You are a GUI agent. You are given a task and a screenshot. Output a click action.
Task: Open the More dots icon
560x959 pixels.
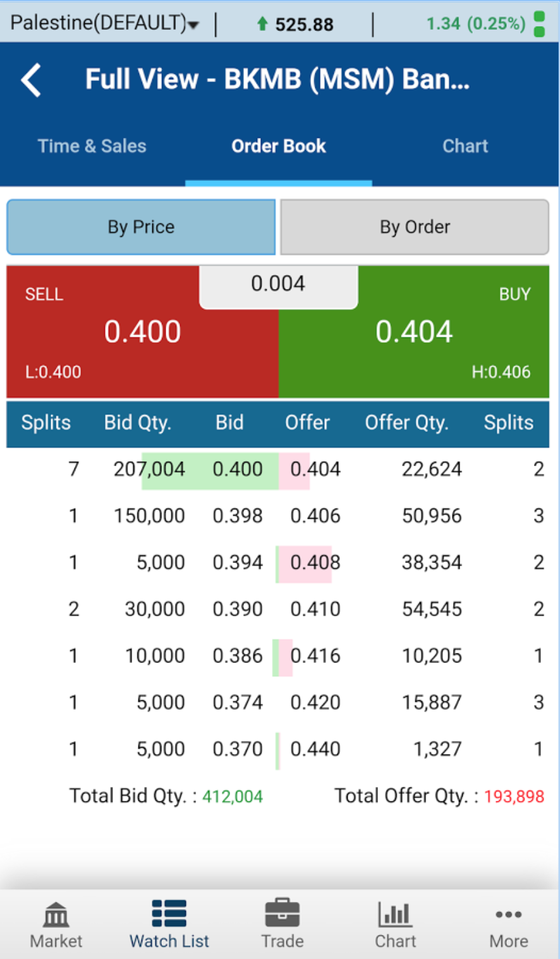tap(508, 915)
